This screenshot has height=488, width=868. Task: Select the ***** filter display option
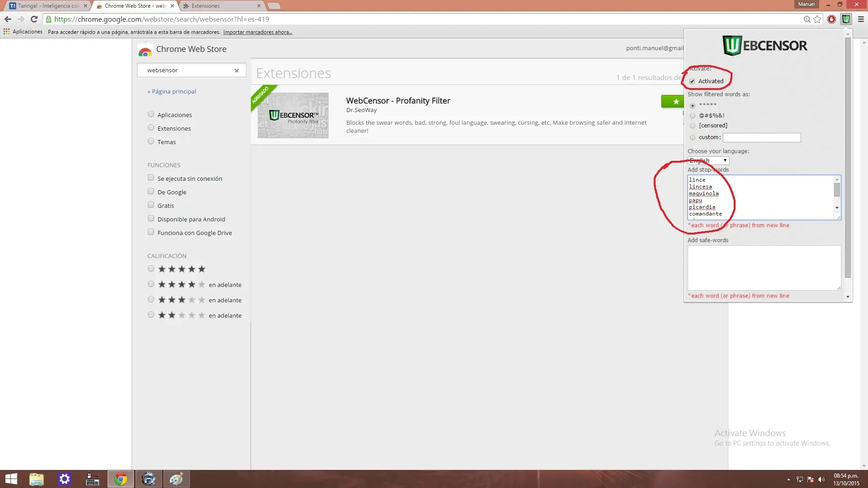point(693,105)
